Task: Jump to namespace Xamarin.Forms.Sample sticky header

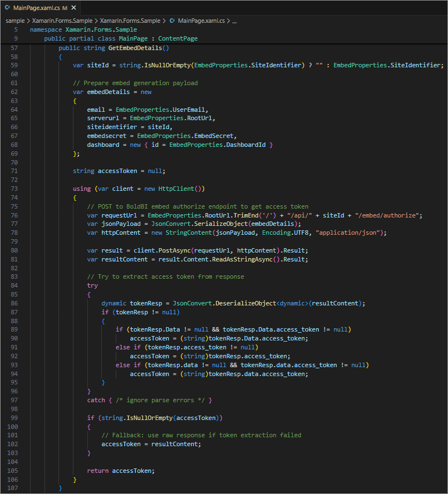Action: (83, 29)
